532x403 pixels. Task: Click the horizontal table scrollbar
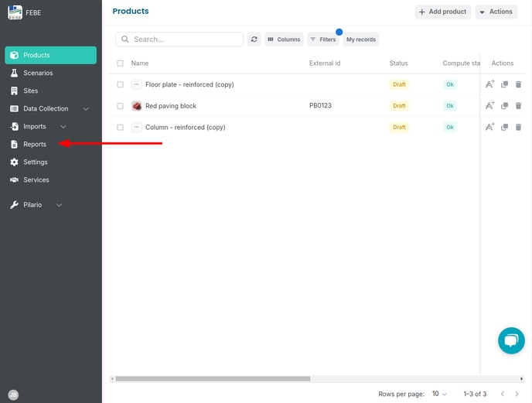coord(213,378)
